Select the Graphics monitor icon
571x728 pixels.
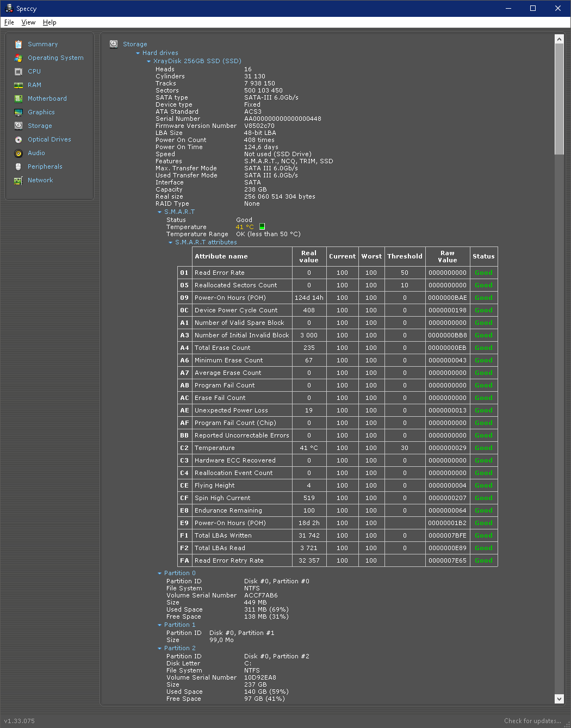pos(18,112)
